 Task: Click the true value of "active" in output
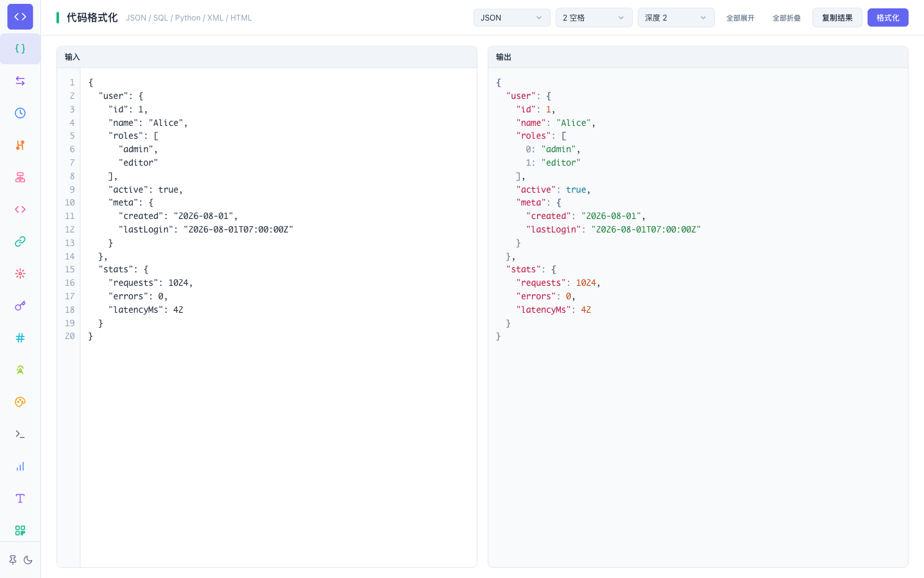(x=576, y=190)
